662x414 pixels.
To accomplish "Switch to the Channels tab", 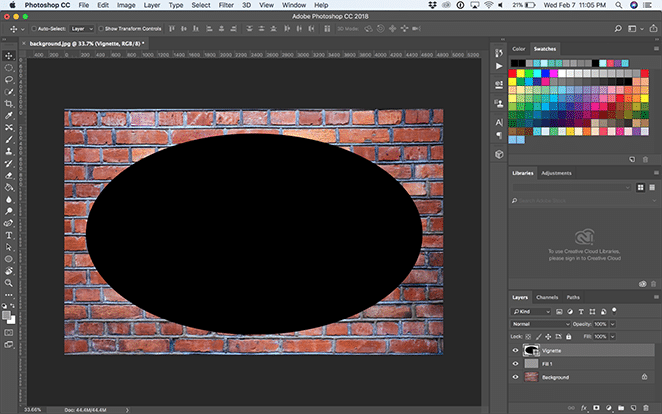I will pyautogui.click(x=547, y=297).
